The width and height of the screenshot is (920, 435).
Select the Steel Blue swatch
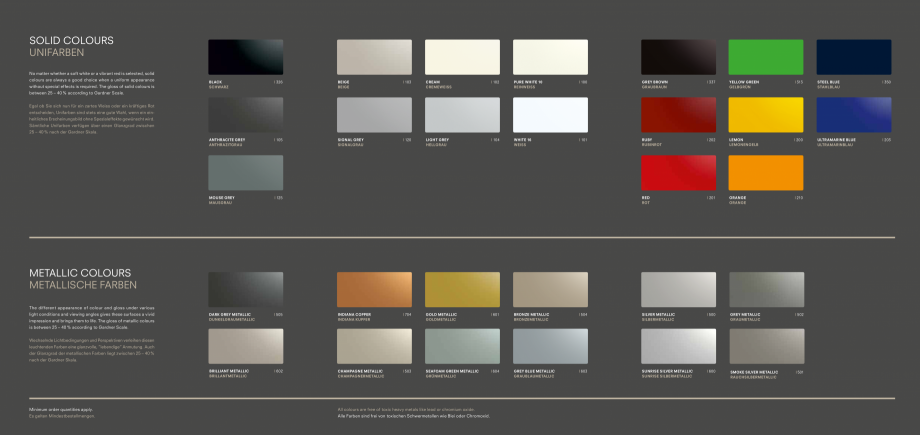tap(853, 57)
